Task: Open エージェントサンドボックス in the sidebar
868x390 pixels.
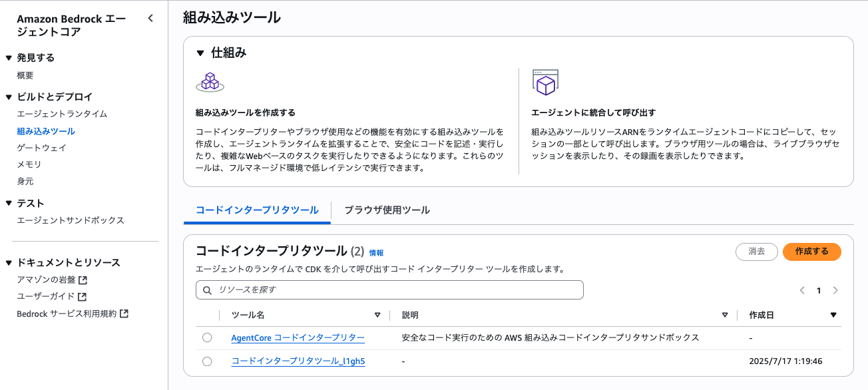Action: pyautogui.click(x=71, y=220)
